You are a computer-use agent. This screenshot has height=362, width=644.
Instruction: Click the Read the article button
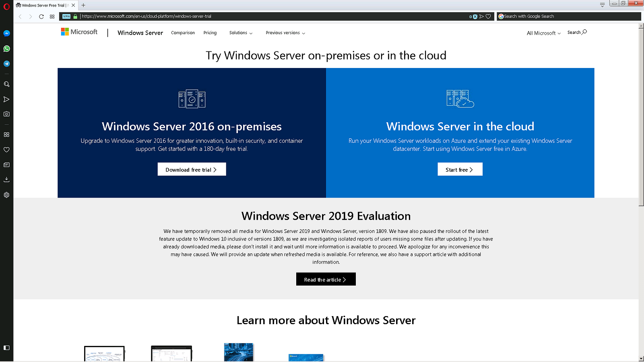(326, 279)
